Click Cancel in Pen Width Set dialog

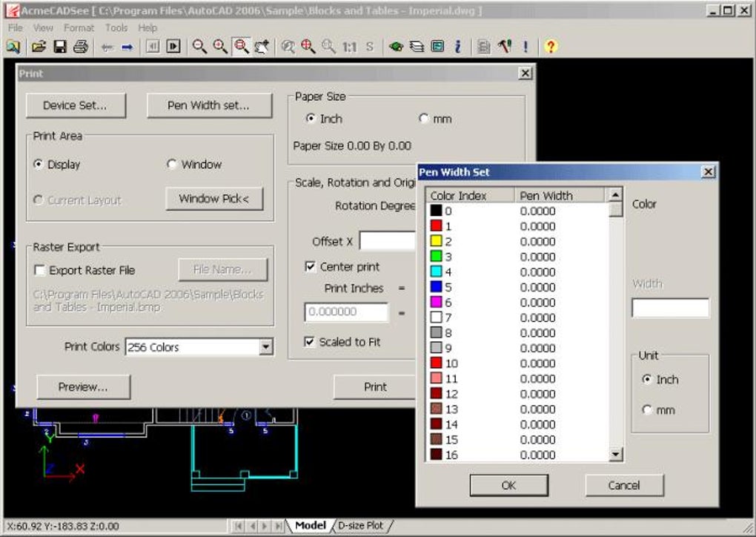(x=624, y=485)
